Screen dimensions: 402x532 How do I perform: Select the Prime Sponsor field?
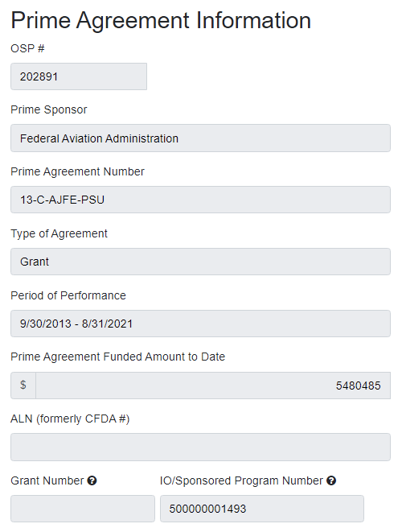pyautogui.click(x=200, y=138)
